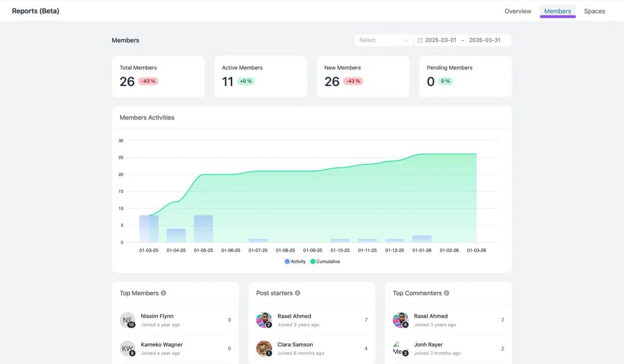This screenshot has height=364, width=624.
Task: Click Nissim Flynn's avatar in Top Members
Action: [127, 320]
